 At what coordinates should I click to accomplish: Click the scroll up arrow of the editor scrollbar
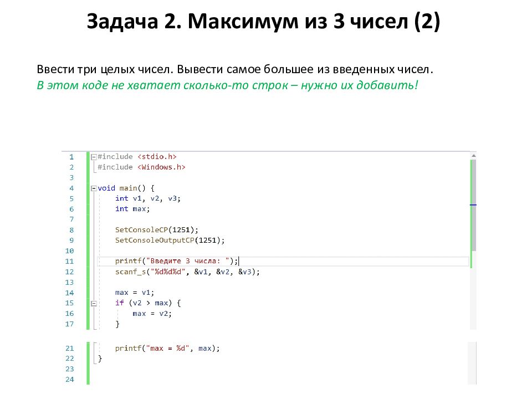(x=474, y=156)
